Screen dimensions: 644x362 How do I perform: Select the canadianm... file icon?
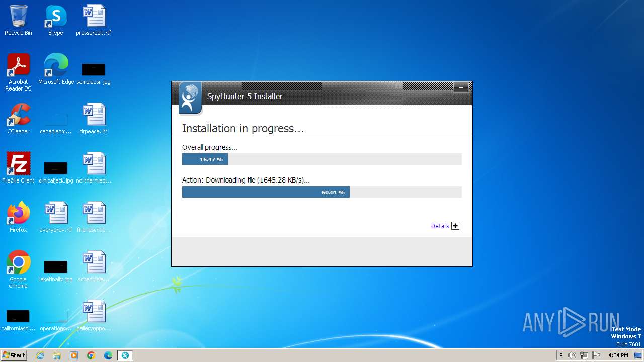pos(56,123)
